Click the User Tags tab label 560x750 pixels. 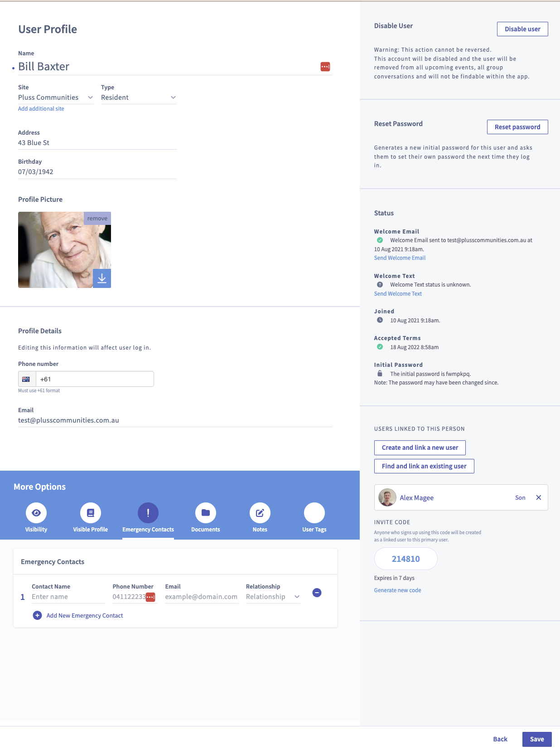(314, 530)
